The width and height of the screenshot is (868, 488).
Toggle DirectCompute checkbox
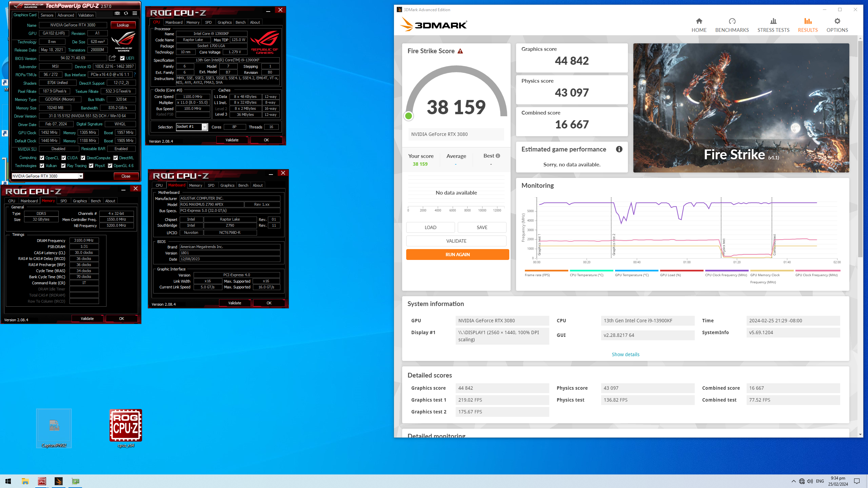pyautogui.click(x=83, y=158)
